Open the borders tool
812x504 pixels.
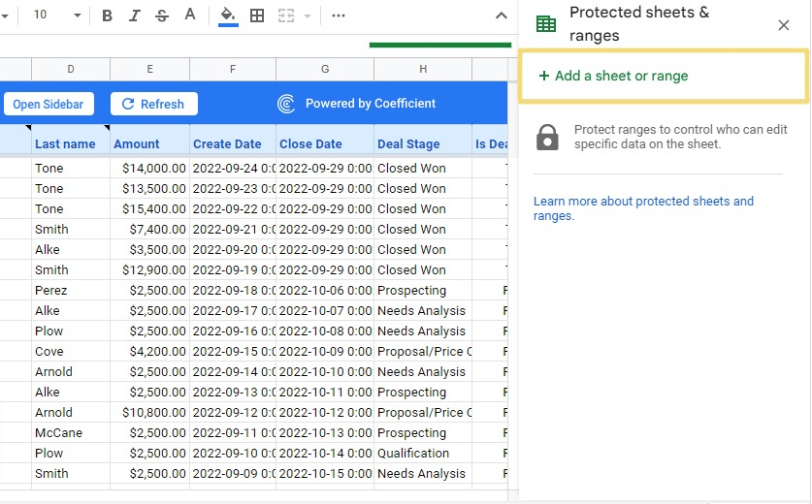(257, 16)
